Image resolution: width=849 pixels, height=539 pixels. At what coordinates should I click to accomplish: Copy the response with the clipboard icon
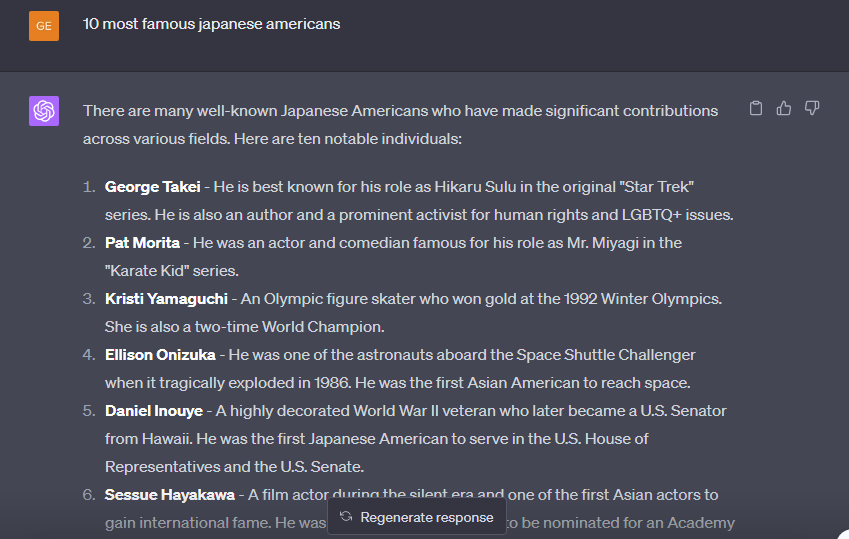tap(756, 108)
